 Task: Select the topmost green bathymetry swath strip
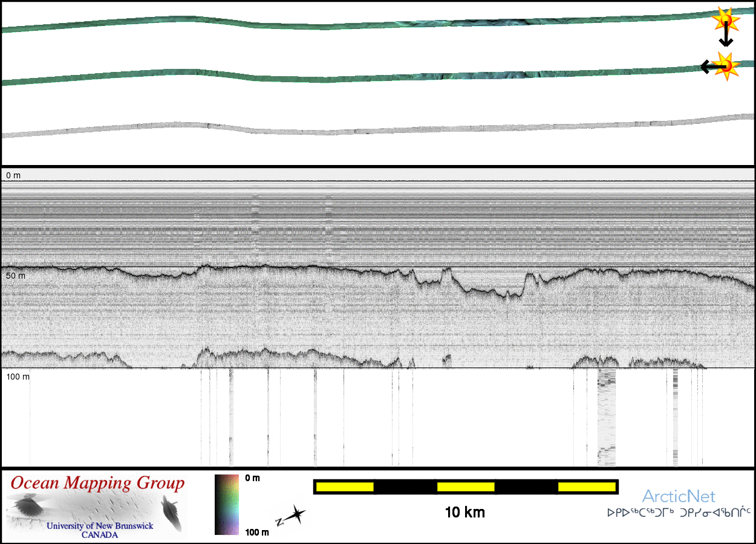[x=363, y=25]
